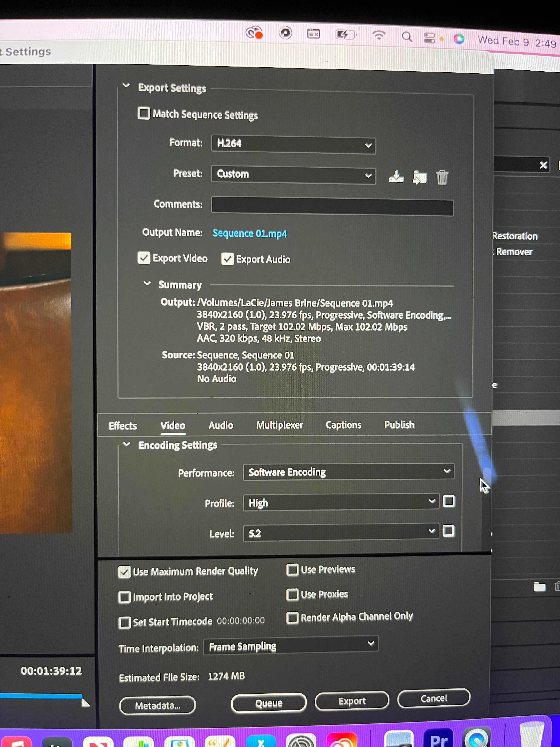Switch to the Effects tab

[x=123, y=426]
